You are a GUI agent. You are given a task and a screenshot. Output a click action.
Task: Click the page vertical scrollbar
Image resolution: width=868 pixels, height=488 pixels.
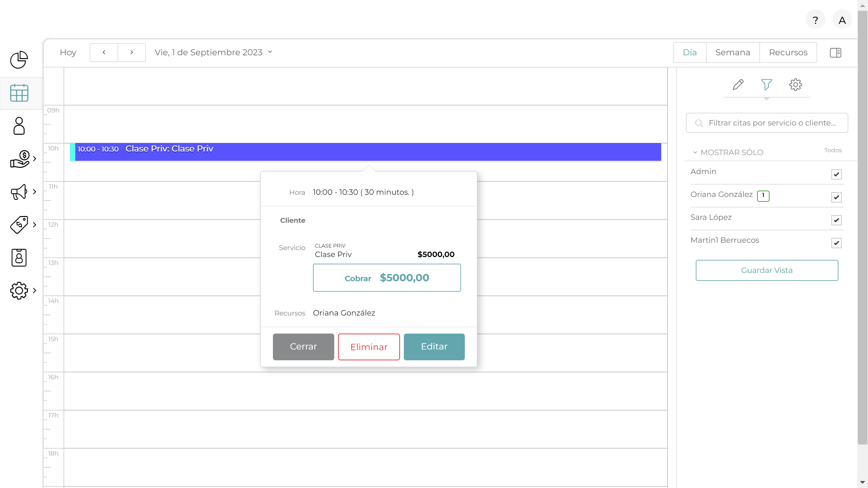coord(862,227)
